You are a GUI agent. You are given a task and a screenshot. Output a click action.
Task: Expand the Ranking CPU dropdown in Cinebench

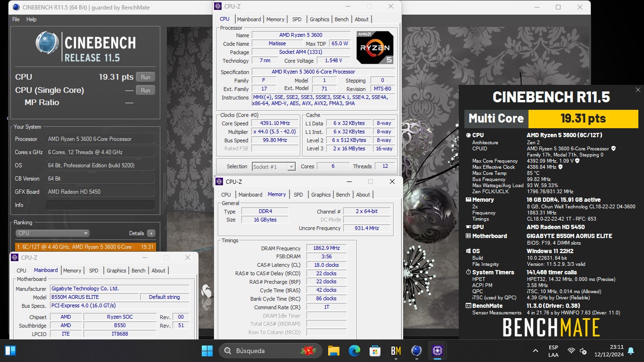click(x=53, y=233)
